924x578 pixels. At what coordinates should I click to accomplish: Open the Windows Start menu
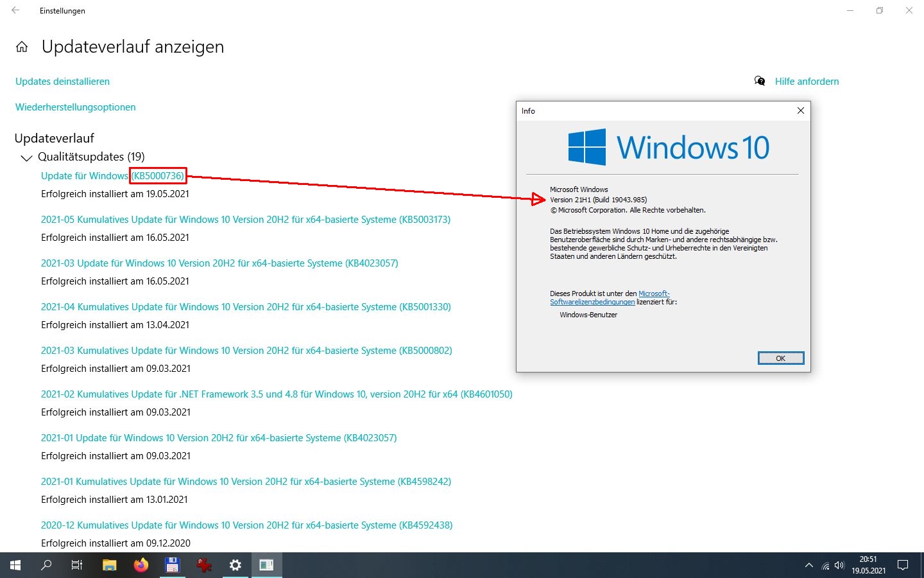15,565
